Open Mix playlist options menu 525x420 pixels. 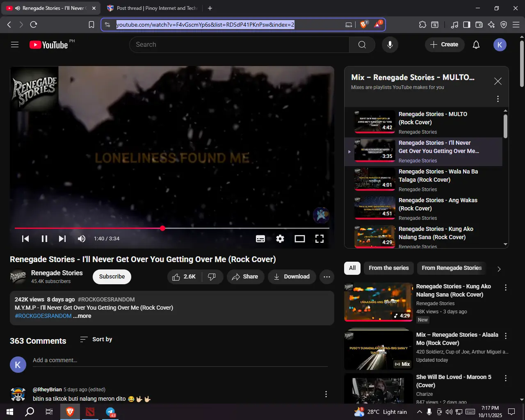[498, 99]
